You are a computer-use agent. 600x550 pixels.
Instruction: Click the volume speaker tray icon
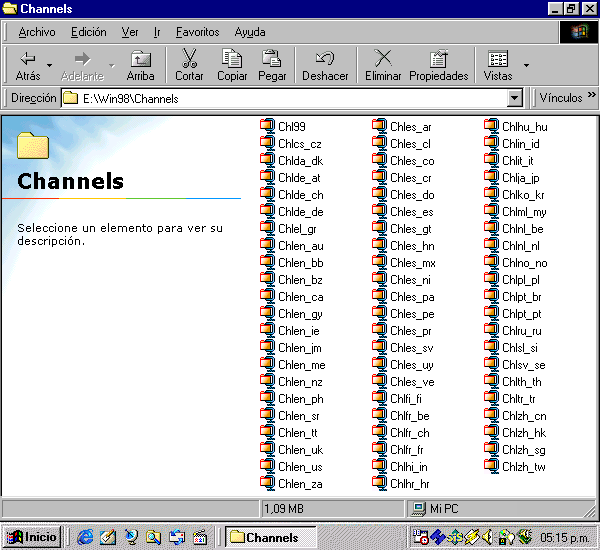(487, 537)
